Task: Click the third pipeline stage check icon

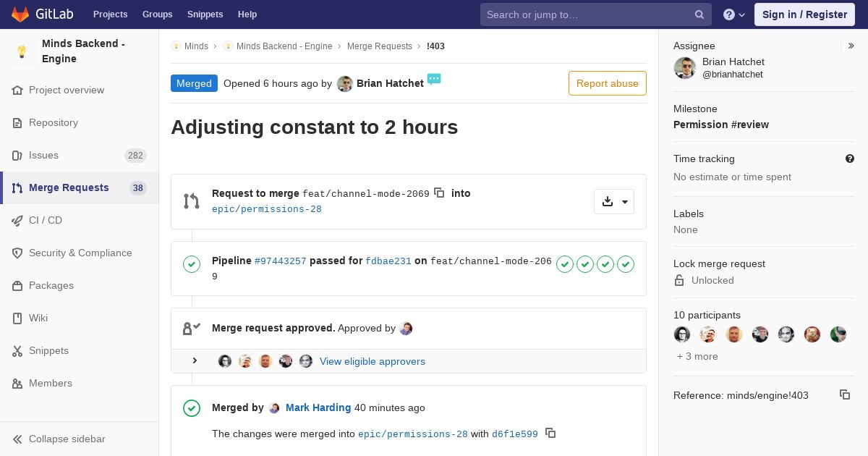Action: point(605,264)
